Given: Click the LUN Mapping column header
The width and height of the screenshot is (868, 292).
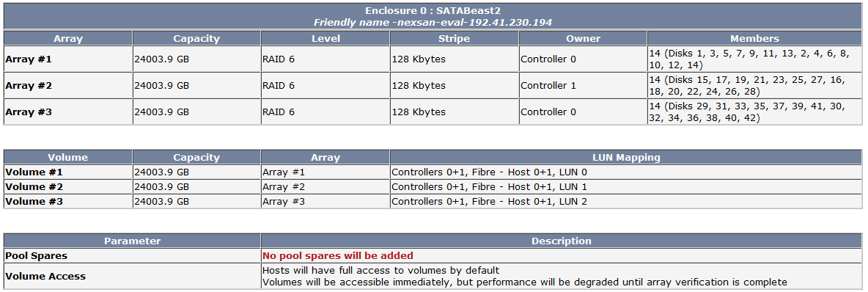Looking at the screenshot, I should 625,157.
